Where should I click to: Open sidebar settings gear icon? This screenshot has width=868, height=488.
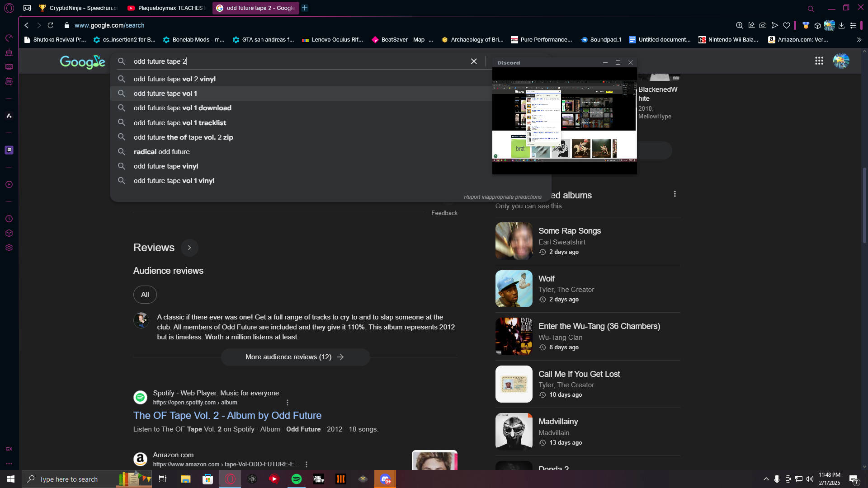click(9, 248)
